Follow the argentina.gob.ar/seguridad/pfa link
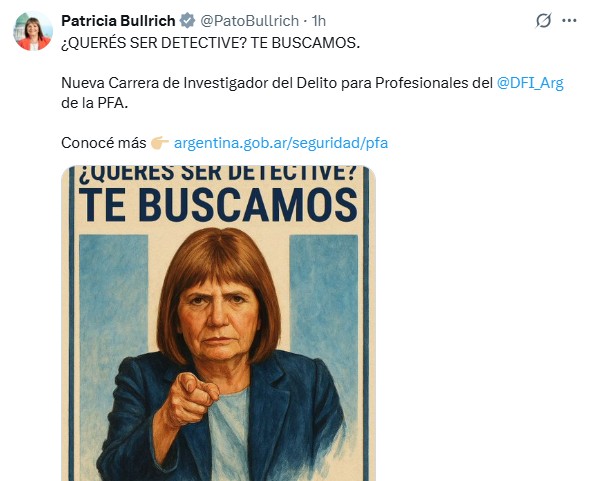This screenshot has height=481, width=593. [x=281, y=143]
